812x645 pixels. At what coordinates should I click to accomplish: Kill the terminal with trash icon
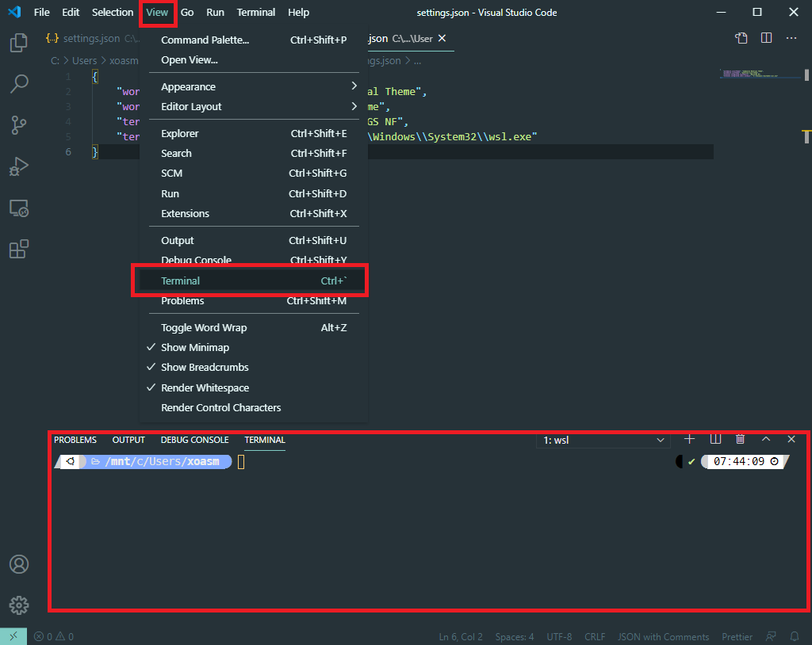click(741, 440)
